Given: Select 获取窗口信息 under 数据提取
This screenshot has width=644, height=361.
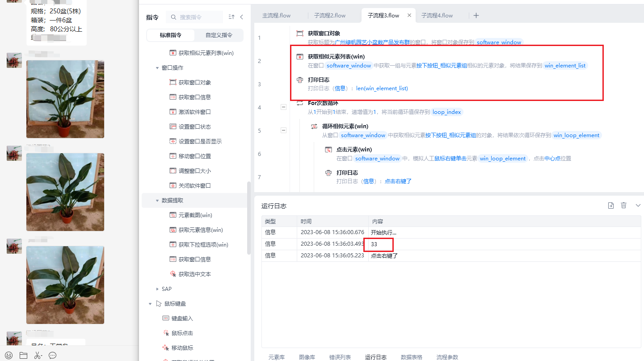Looking at the screenshot, I should pos(190,259).
